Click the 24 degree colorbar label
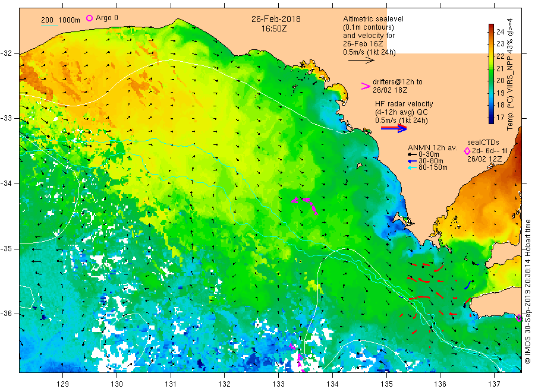 click(x=500, y=31)
